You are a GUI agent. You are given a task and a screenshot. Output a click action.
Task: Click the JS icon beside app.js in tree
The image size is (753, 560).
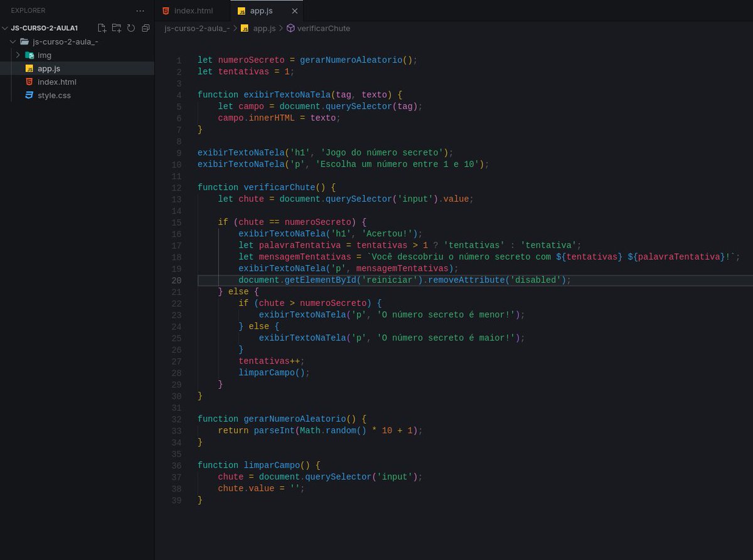click(x=29, y=68)
